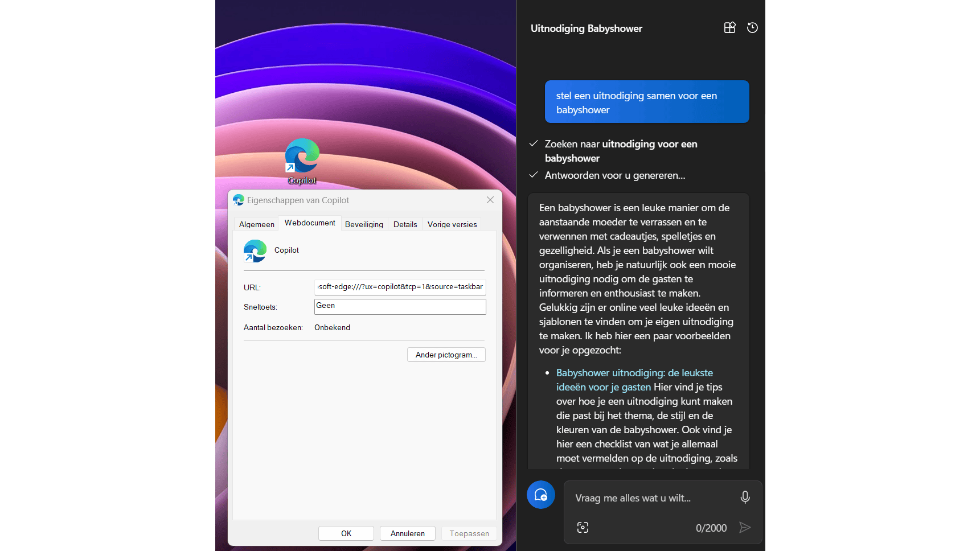
Task: Click the Toepassen button
Action: tap(469, 533)
